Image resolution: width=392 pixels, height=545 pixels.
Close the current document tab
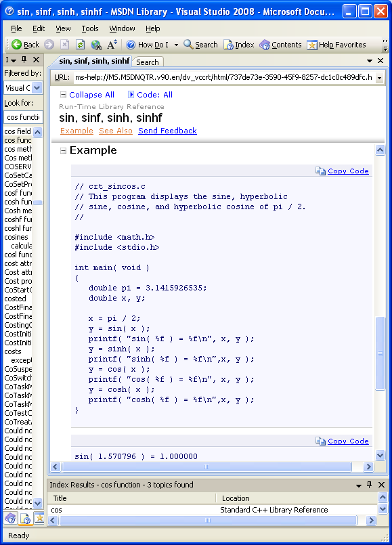pyautogui.click(x=380, y=61)
